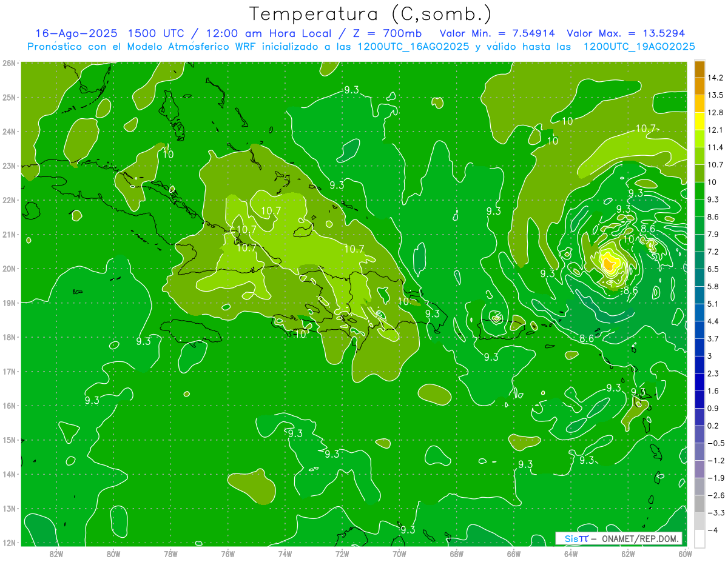728x562 pixels.
Task: Click the '25N' latitude axis label
Action: (x=8, y=97)
